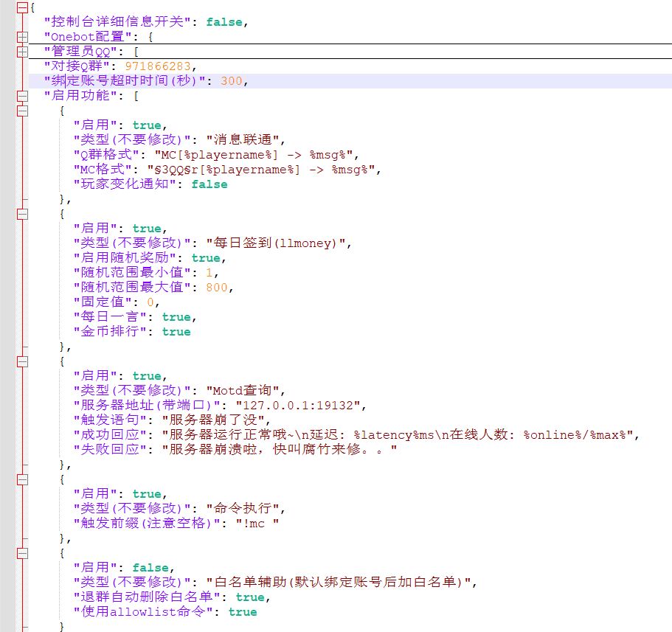Click the "绑定账号超时时间(秒)" key

click(125, 81)
